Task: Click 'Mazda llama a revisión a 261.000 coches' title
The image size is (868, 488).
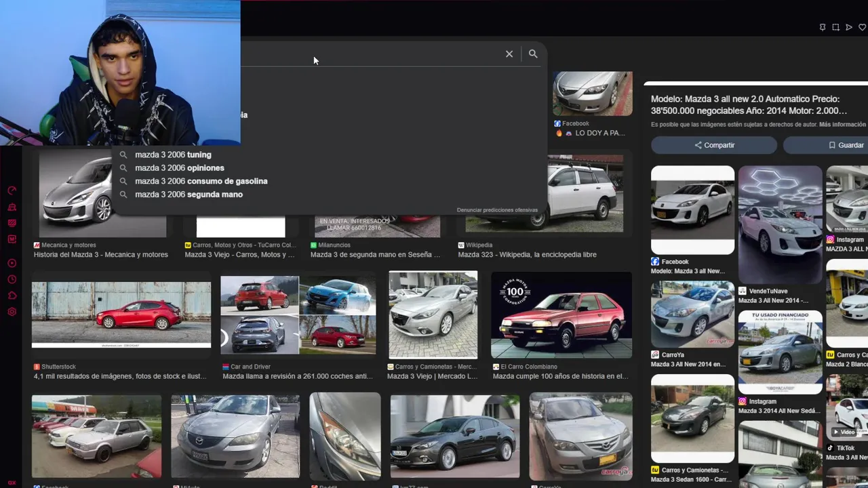Action: point(298,376)
